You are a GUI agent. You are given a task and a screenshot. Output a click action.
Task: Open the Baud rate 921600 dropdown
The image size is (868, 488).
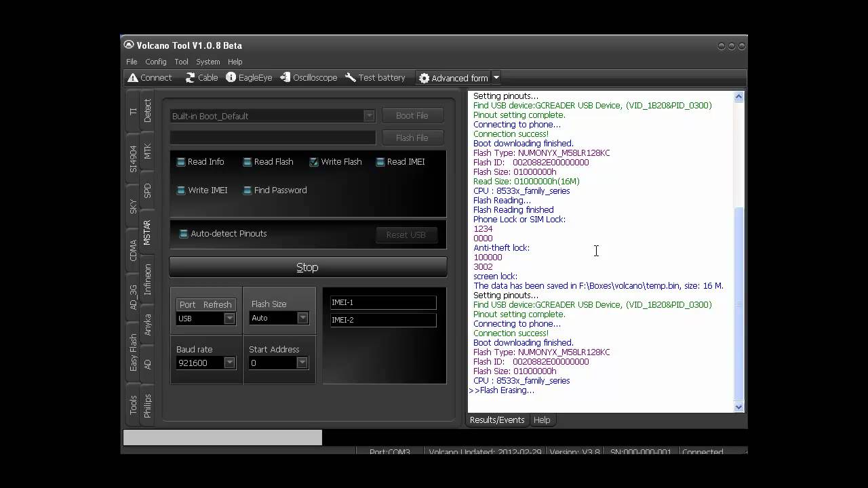tap(229, 363)
